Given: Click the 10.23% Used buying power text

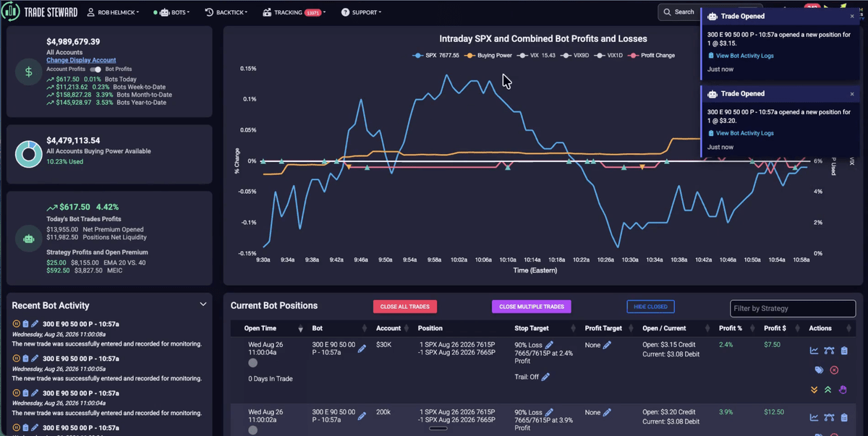Looking at the screenshot, I should click(x=64, y=161).
